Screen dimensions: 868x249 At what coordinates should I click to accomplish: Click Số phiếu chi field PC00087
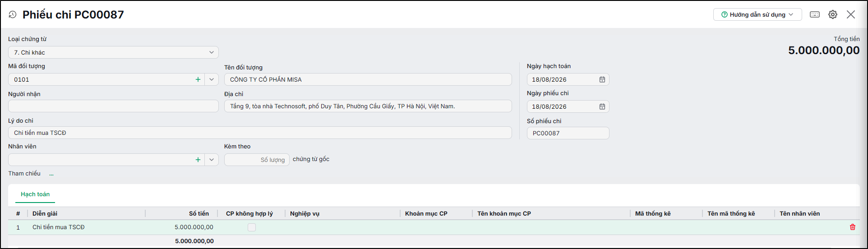click(x=568, y=133)
